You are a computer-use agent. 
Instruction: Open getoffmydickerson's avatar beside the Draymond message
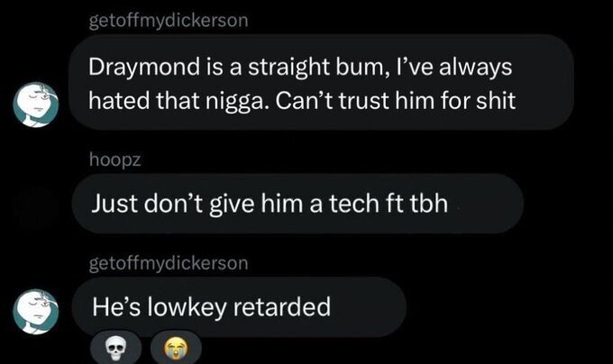35,105
